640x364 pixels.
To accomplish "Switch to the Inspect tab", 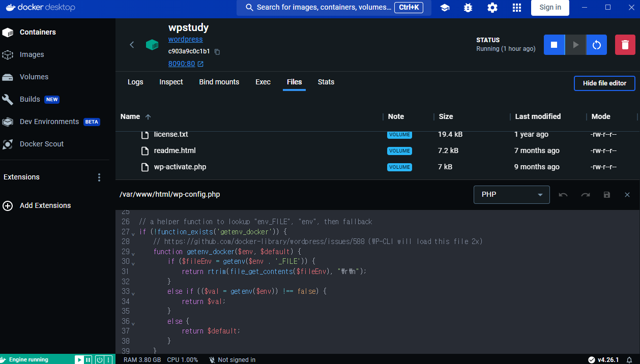I will pos(171,82).
